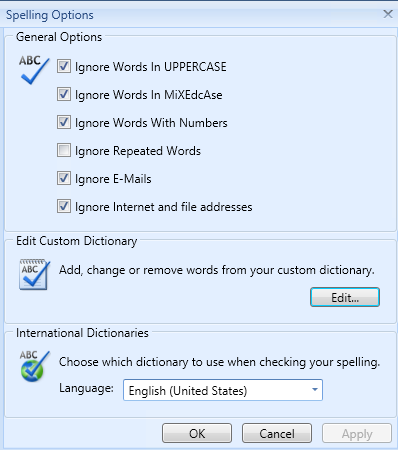Screen dimensions: 398x450
Task: Uncheck Ignore E-Mails option
Action: [64, 178]
